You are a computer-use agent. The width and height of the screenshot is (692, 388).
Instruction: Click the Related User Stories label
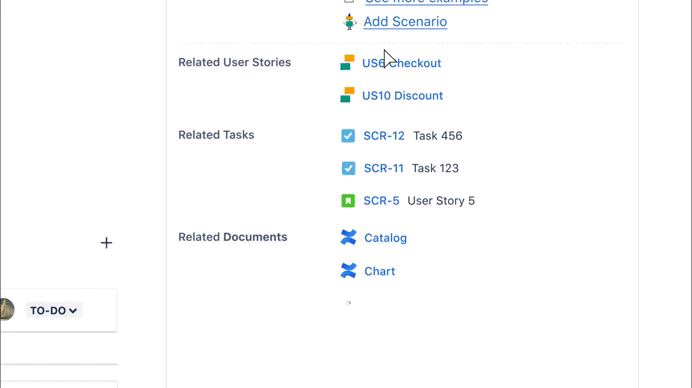(234, 62)
